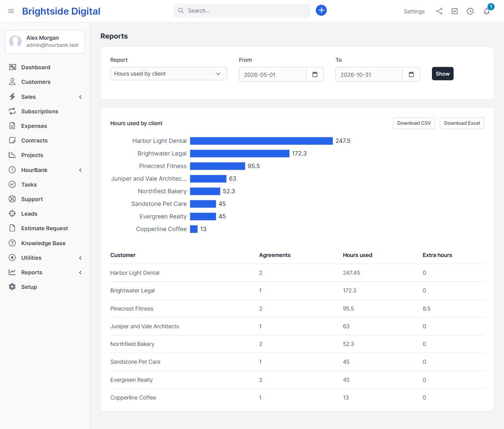Open the To date calendar picker icon

(x=411, y=74)
